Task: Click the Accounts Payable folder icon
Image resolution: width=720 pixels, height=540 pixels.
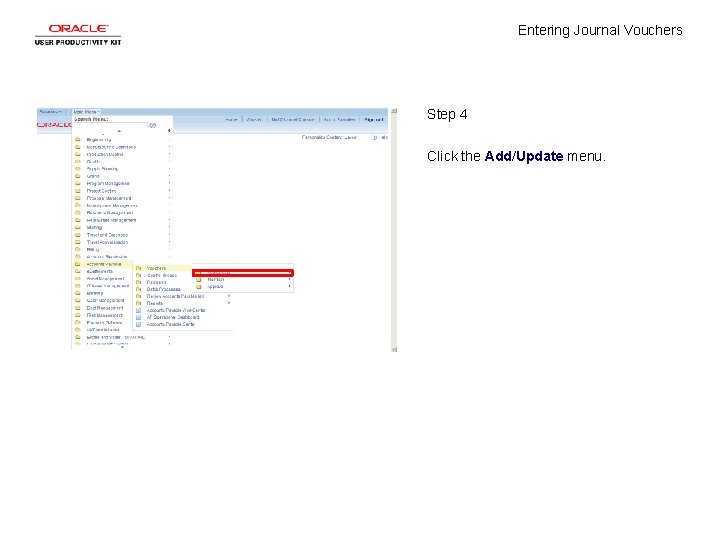Action: point(78,264)
